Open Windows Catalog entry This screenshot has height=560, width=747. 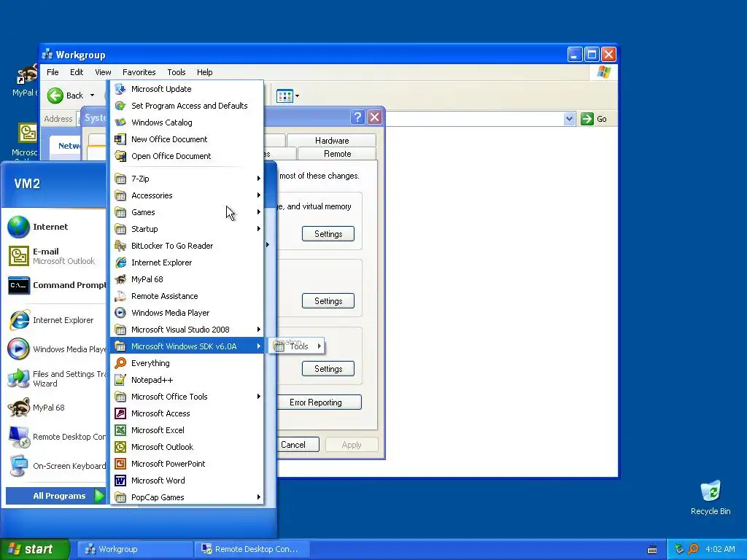(187, 122)
